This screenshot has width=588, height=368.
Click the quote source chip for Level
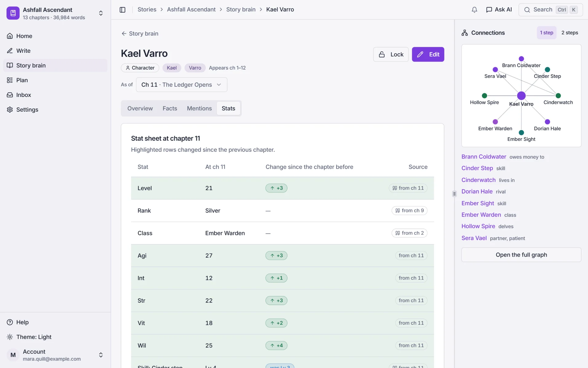click(x=408, y=188)
